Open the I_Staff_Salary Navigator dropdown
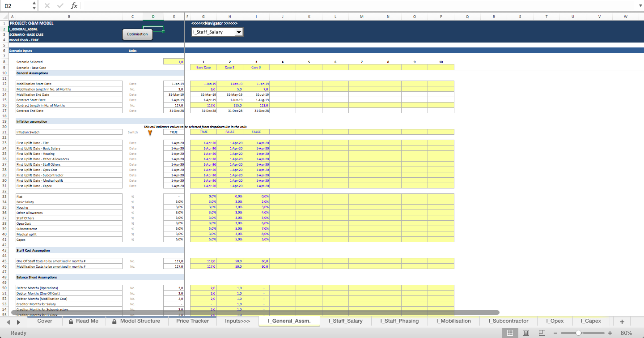Screen dimensions: 644x338 coord(239,32)
